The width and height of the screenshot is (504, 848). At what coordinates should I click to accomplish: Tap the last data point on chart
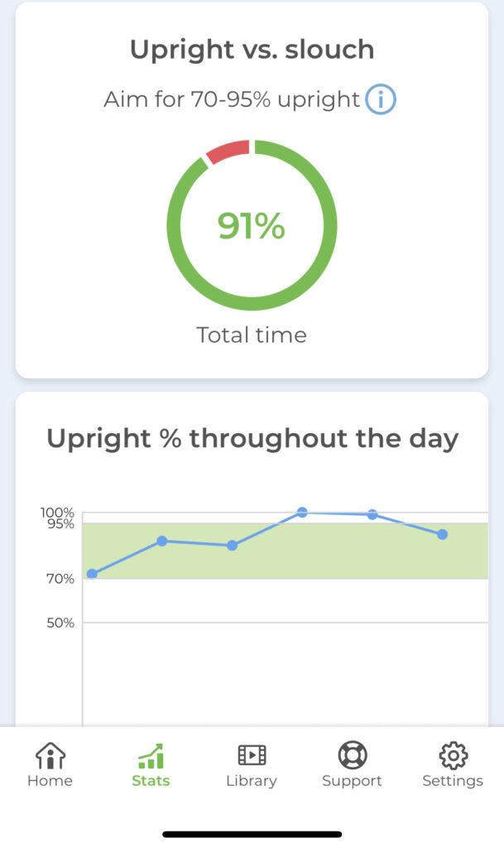click(x=443, y=534)
